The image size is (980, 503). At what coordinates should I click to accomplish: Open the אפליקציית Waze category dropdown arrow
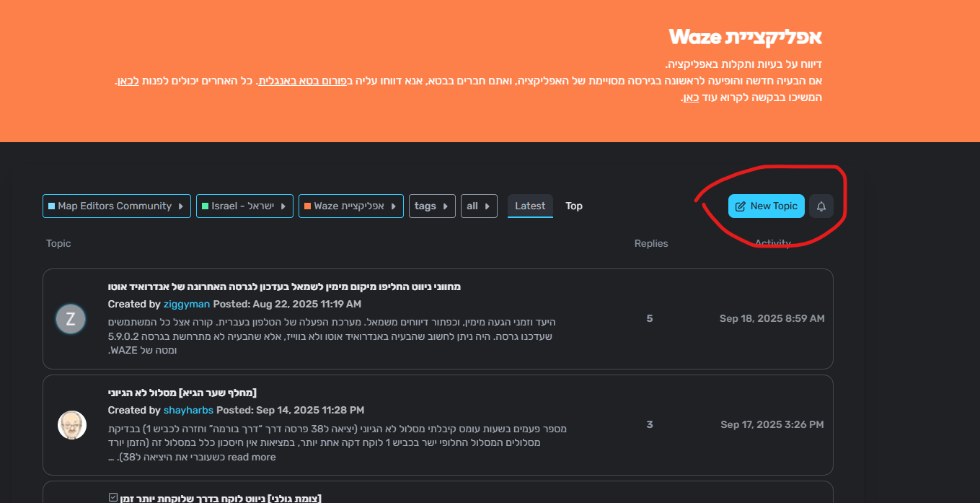[393, 206]
